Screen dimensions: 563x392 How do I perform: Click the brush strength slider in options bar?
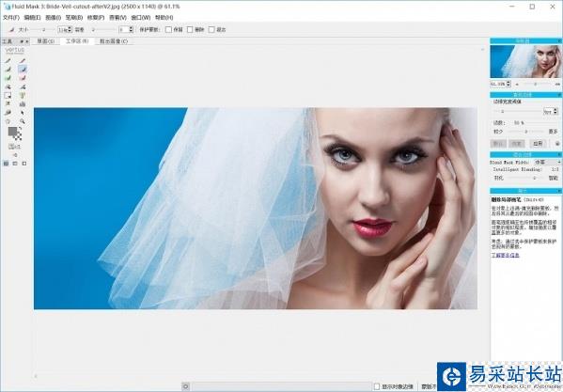coord(104,29)
